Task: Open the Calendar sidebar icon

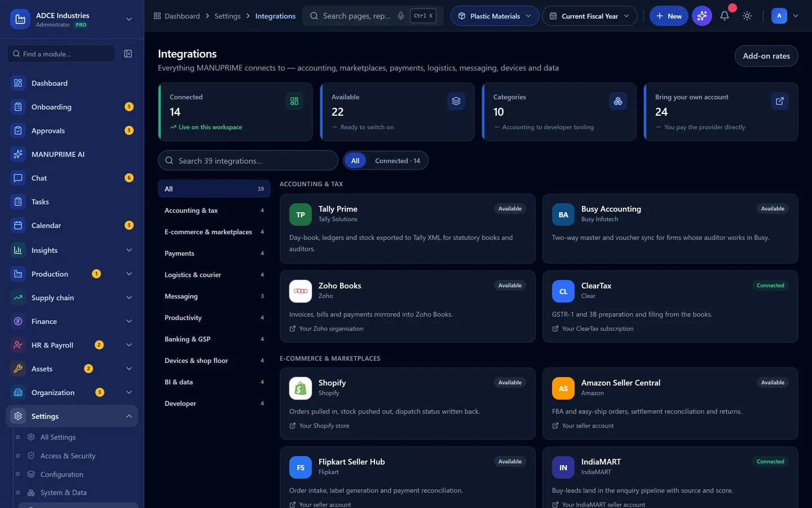Action: tap(18, 225)
